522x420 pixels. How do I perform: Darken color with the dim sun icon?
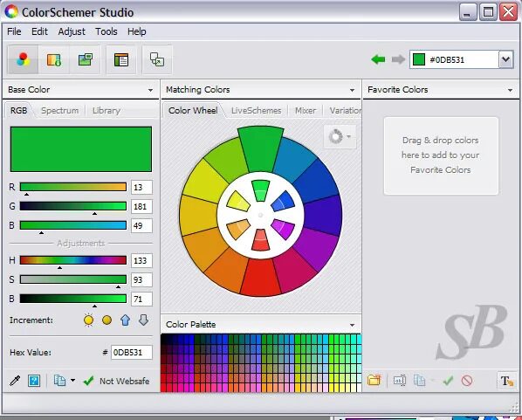click(x=106, y=320)
